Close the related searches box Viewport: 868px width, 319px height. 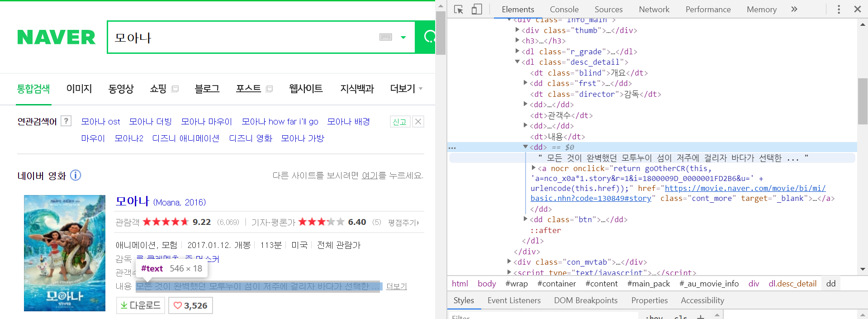(x=418, y=121)
